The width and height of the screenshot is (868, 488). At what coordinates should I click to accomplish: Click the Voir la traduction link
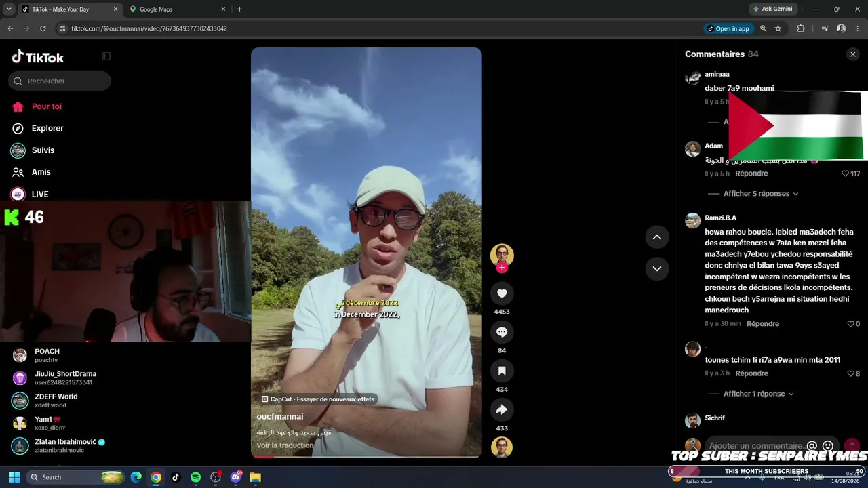285,445
